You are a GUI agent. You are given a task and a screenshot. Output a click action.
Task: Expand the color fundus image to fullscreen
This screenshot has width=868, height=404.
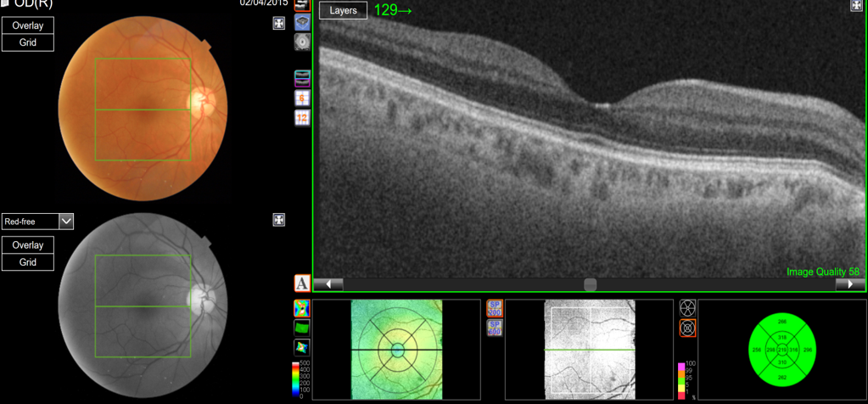click(x=278, y=24)
